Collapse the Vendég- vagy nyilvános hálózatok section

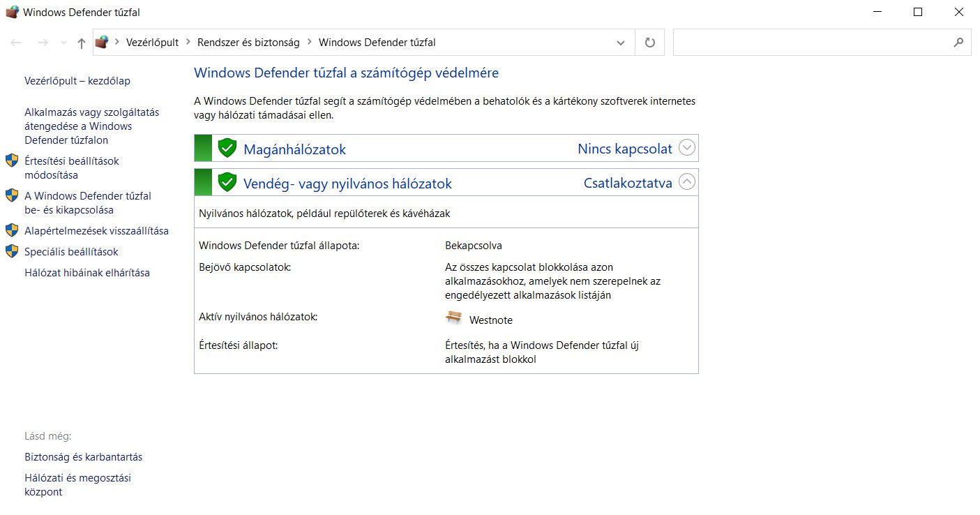pos(687,182)
